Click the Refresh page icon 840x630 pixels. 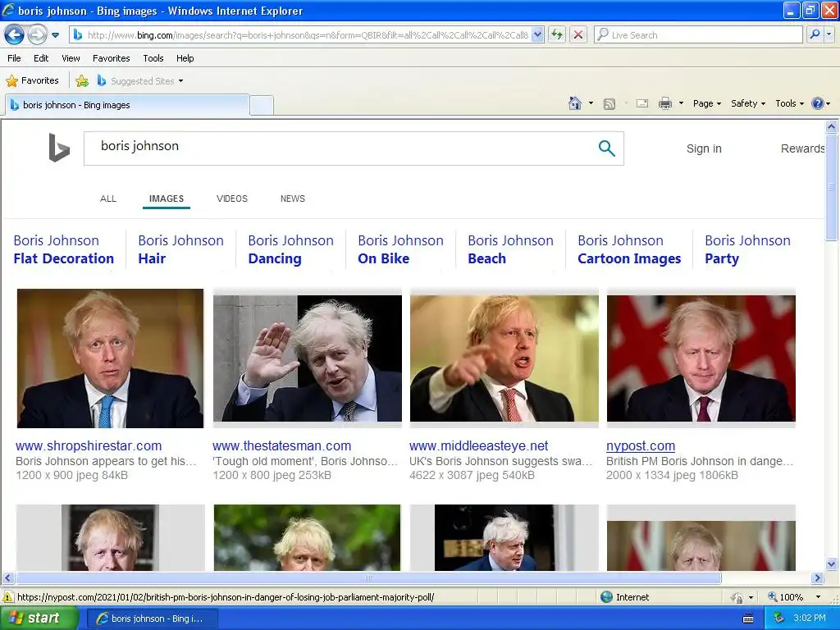point(557,35)
